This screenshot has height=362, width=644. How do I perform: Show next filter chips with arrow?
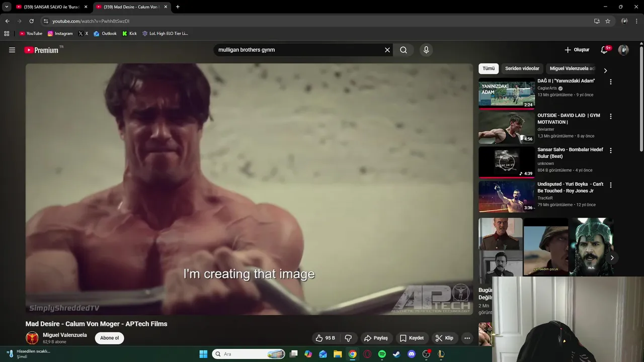pyautogui.click(x=605, y=71)
